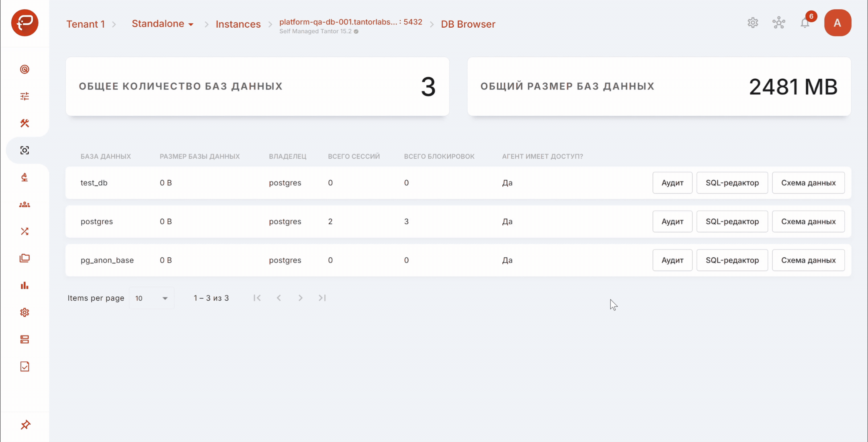Screen dimensions: 868x442
Task: Click the Tantor logo icon
Action: [x=25, y=23]
